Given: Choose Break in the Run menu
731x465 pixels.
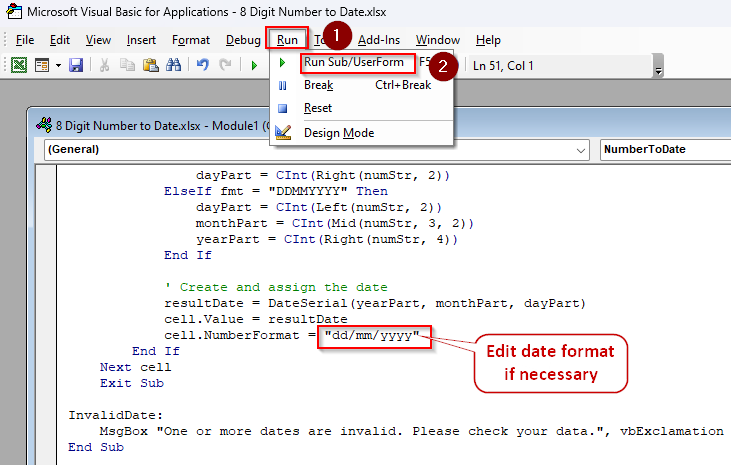Looking at the screenshot, I should [x=361, y=85].
